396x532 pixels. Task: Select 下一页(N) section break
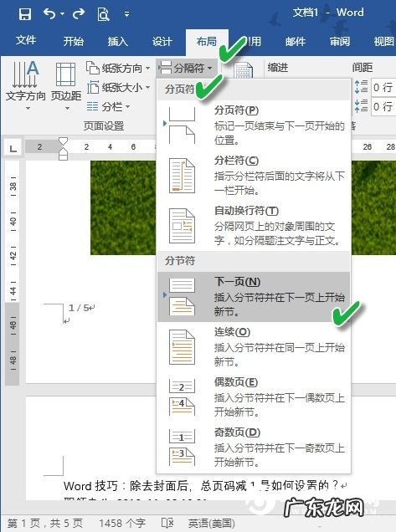(254, 297)
